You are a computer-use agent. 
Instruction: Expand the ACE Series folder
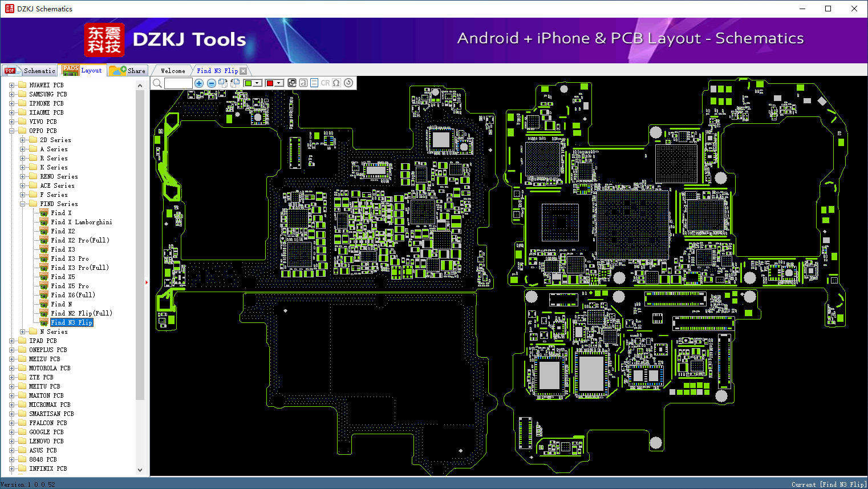22,185
